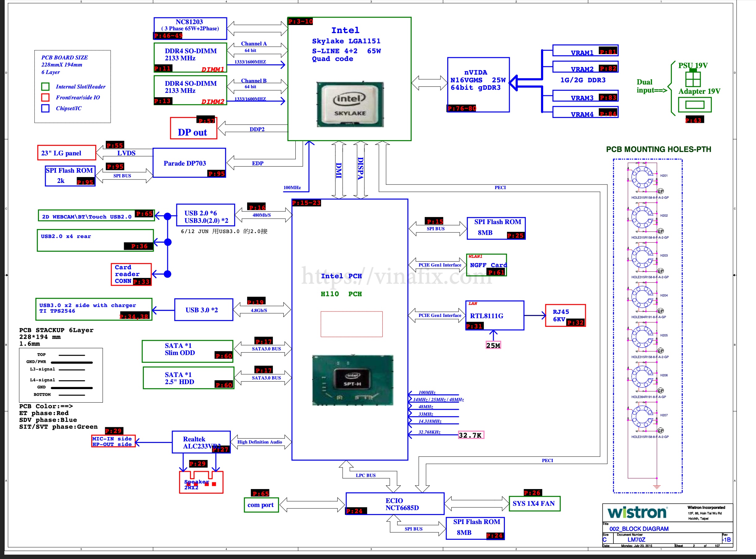This screenshot has height=559, width=756.
Task: Select the 32.7K crystal block
Action: click(x=471, y=435)
